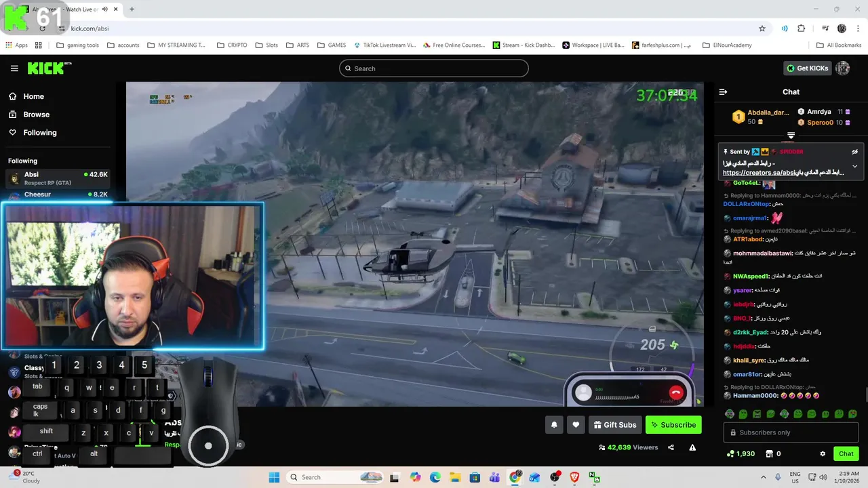The width and height of the screenshot is (868, 488).
Task: Click the first emote in emote row
Action: [730, 414]
